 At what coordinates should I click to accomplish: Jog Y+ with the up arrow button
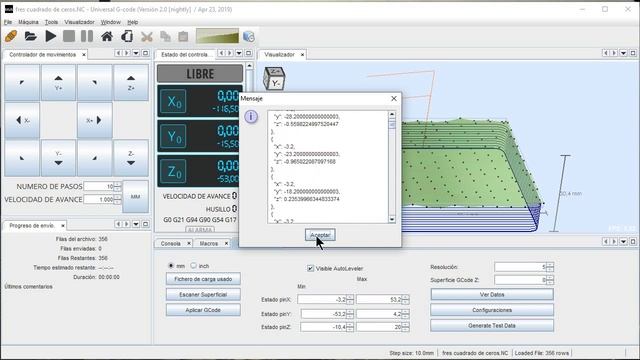[x=58, y=82]
